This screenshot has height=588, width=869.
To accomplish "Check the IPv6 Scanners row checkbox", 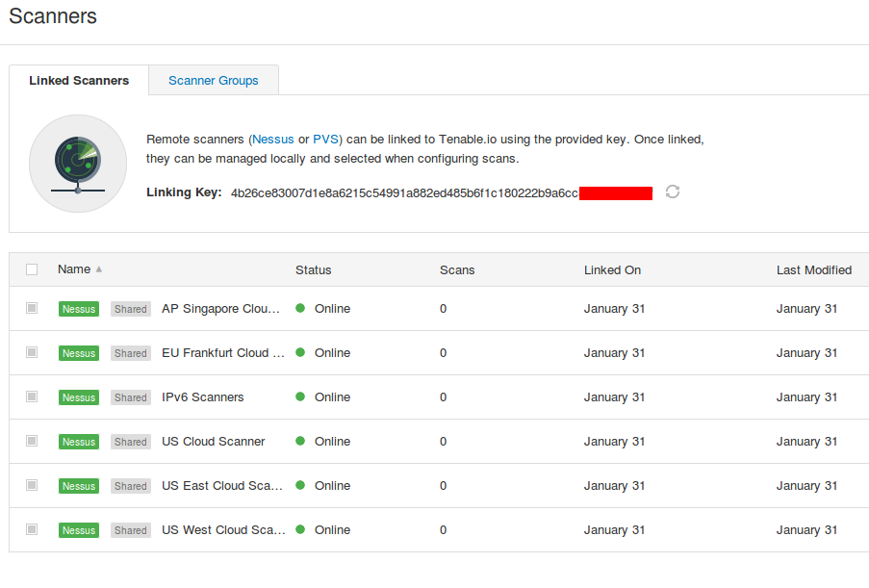I will (x=32, y=396).
